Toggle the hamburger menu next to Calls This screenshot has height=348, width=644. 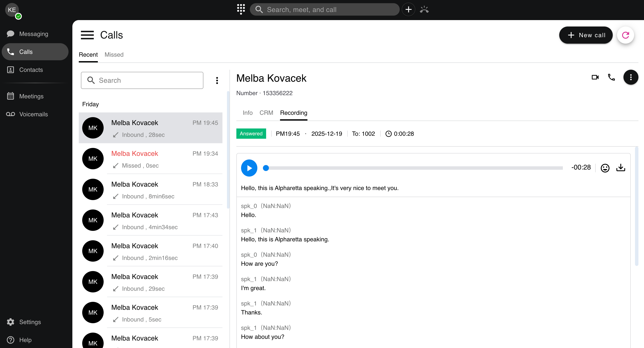87,35
